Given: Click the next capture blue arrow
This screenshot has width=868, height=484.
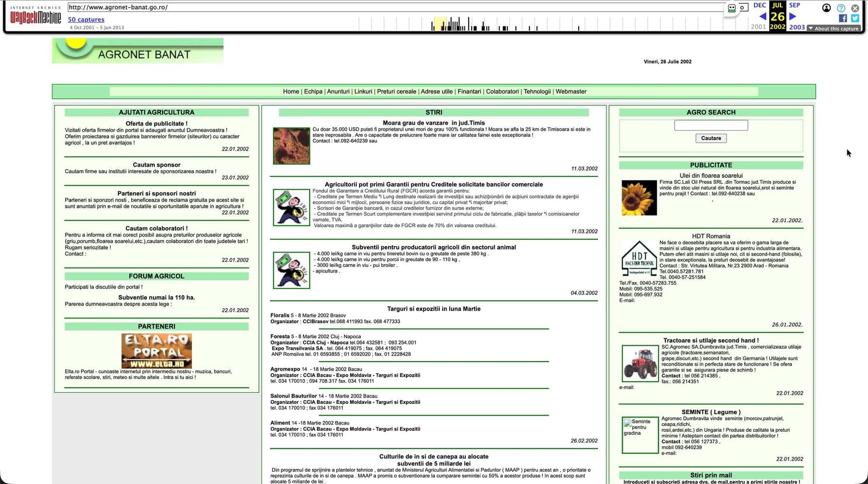Looking at the screenshot, I should click(792, 16).
